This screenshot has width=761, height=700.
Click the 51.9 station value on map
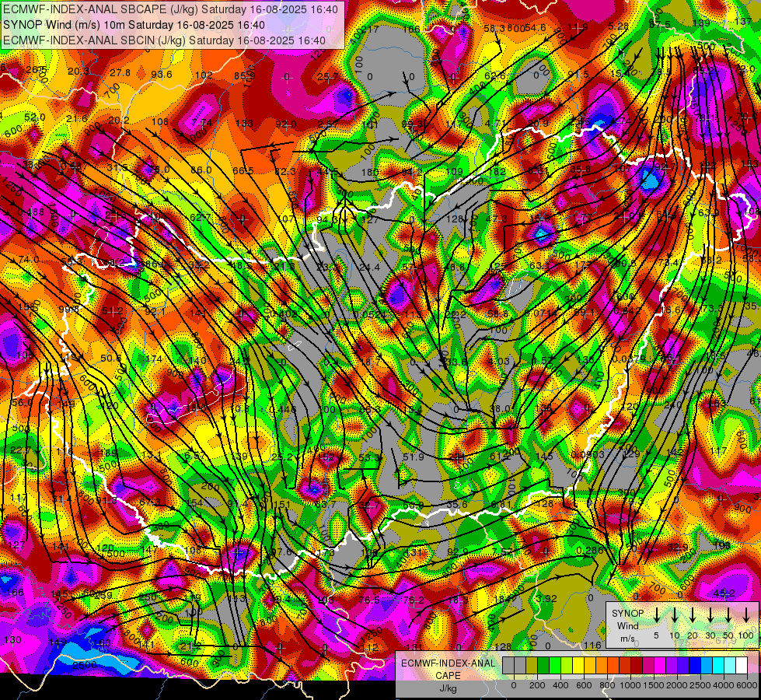[414, 457]
